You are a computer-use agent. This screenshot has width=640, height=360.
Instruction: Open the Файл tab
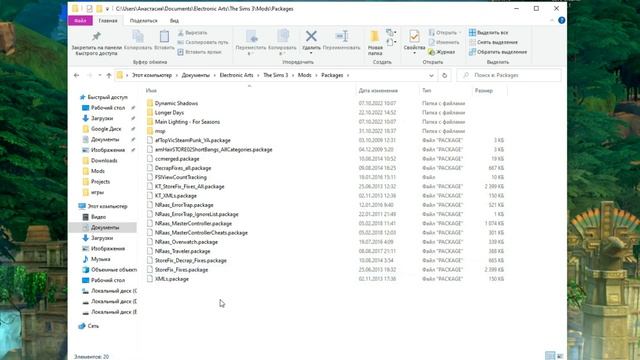point(80,20)
